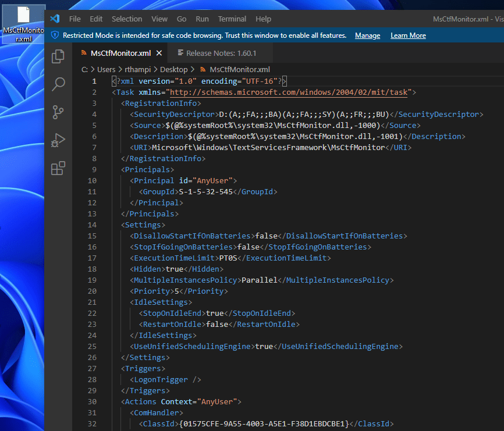504x431 pixels.
Task: Follow the schemas.microsoft.com task URL link
Action: point(289,92)
